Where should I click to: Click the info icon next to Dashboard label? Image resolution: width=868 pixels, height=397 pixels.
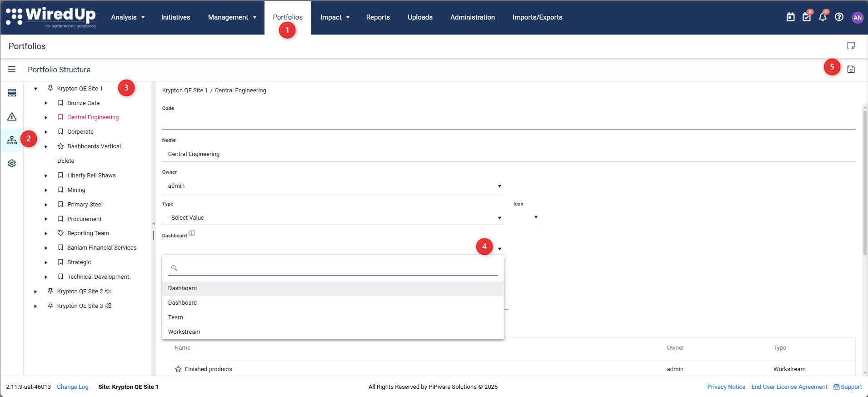point(192,233)
